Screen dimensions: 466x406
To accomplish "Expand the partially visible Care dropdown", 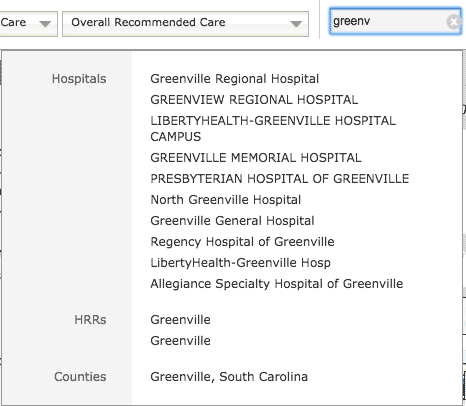I will point(29,23).
